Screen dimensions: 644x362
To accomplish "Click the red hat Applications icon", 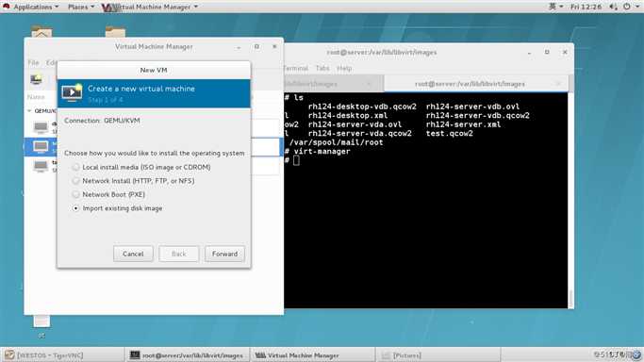I will [x=7, y=7].
